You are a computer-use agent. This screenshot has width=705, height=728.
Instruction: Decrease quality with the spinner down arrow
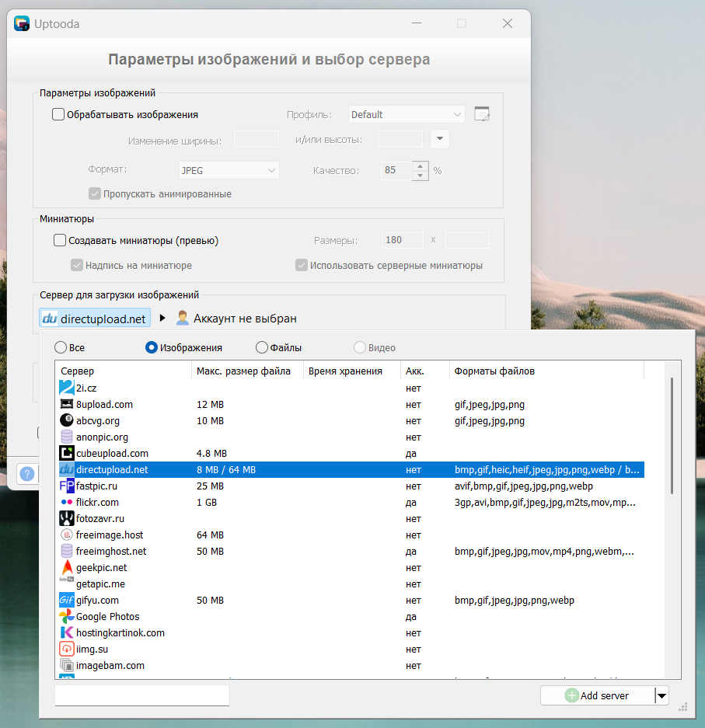421,176
